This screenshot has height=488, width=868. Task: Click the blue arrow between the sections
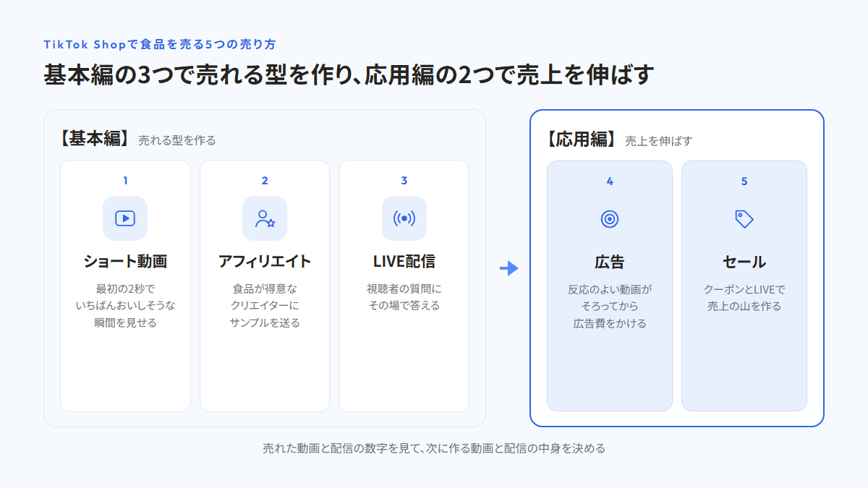pyautogui.click(x=509, y=268)
